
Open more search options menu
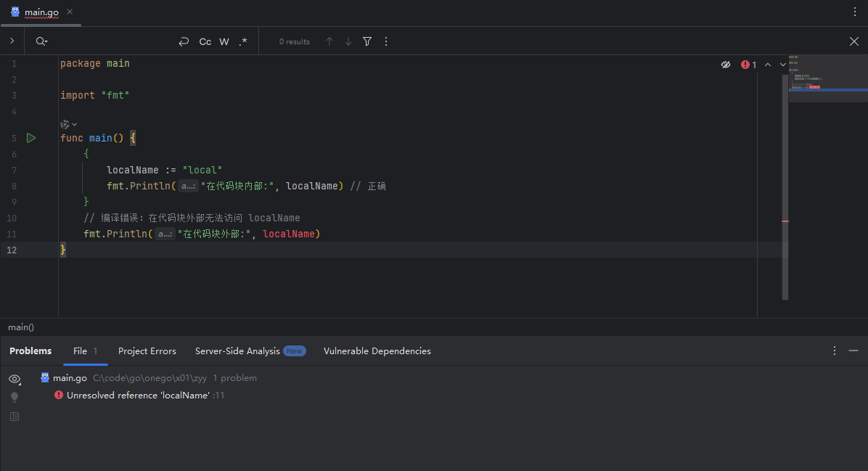coord(386,41)
